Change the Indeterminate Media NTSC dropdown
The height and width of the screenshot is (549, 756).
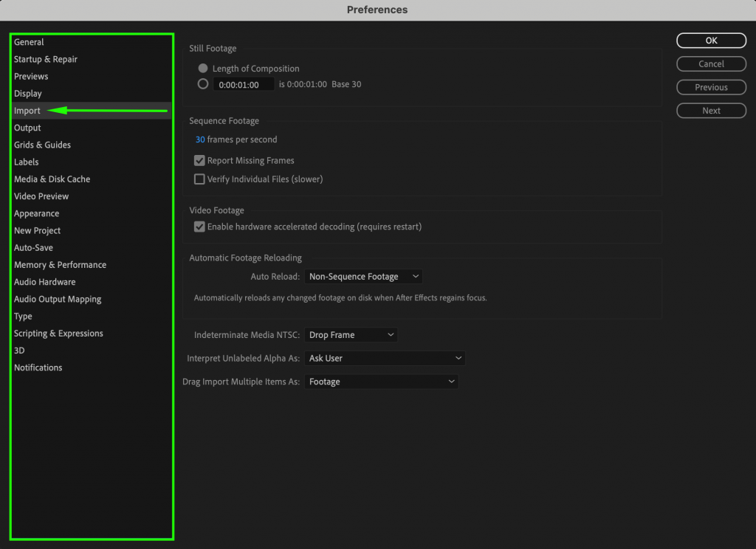pyautogui.click(x=351, y=334)
